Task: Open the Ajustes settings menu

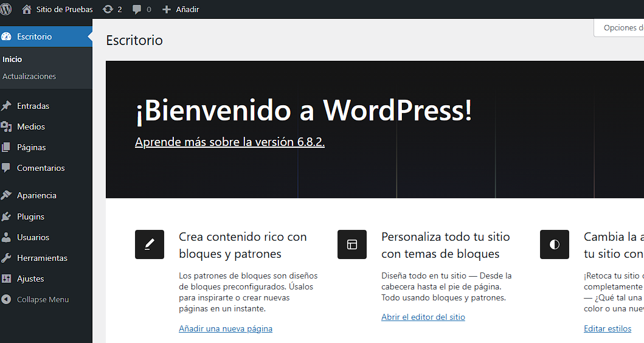Action: point(30,279)
